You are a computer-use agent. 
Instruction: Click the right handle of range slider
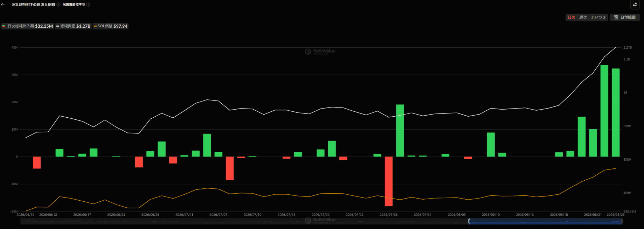[622, 221]
